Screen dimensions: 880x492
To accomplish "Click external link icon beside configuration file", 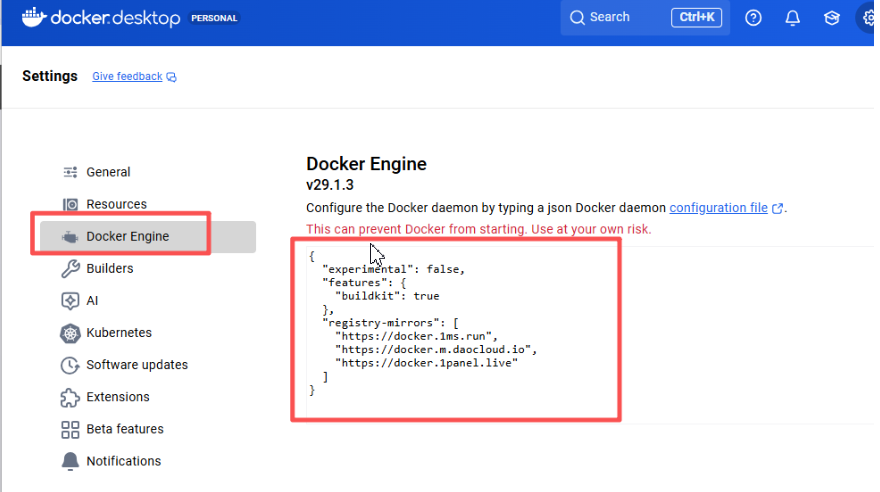I will pos(777,209).
